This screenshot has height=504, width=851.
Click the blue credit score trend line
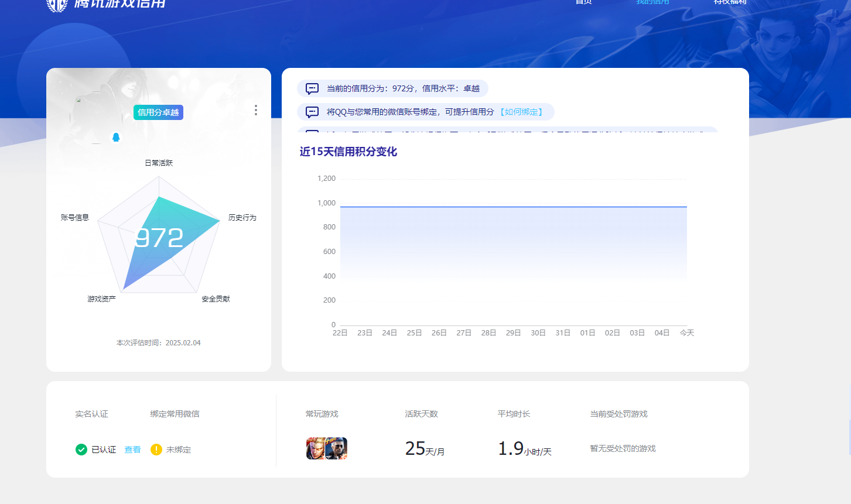[x=514, y=207]
